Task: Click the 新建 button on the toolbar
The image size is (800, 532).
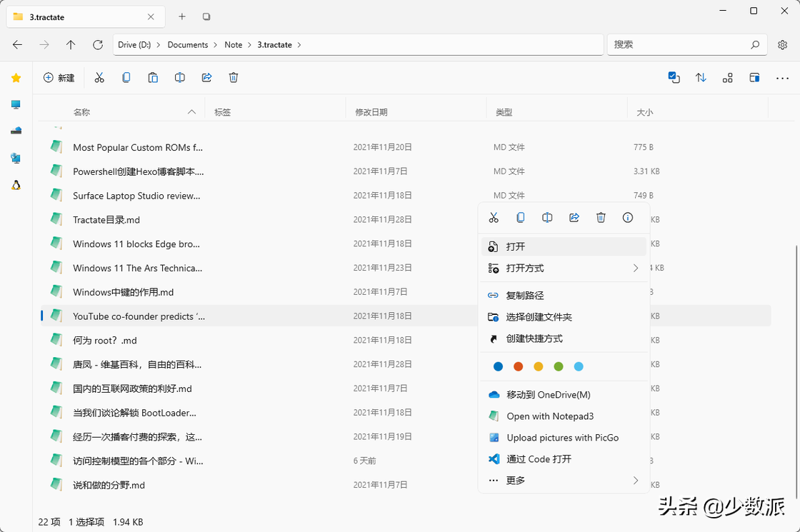Action: pyautogui.click(x=59, y=77)
